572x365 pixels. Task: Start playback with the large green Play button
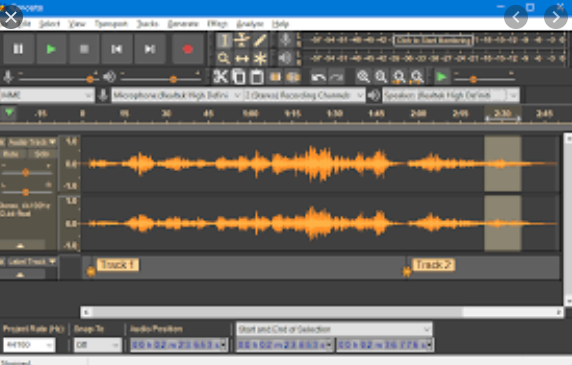[51, 49]
